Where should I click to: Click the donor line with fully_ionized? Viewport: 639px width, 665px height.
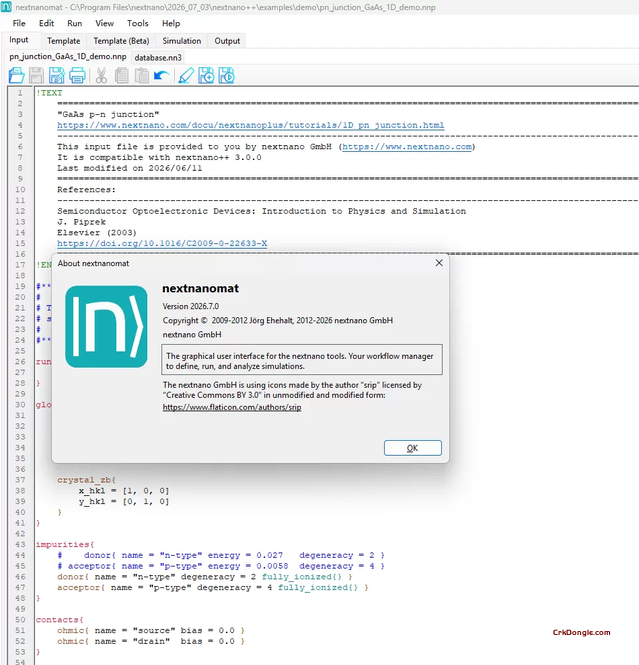(x=205, y=577)
